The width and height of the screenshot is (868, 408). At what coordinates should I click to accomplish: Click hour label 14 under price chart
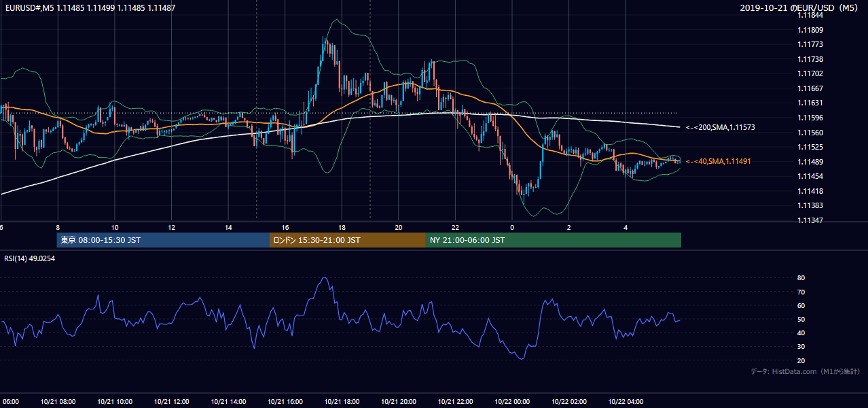228,228
